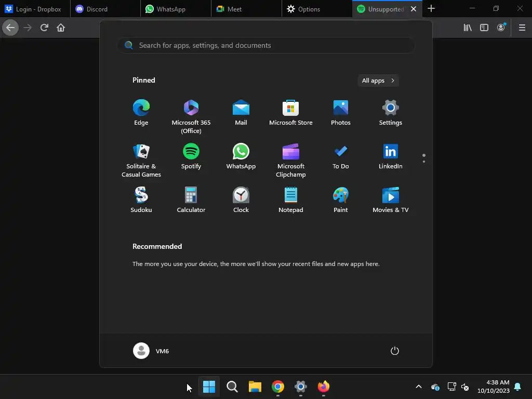Image resolution: width=532 pixels, height=399 pixels.
Task: Open Edge from pinned apps
Action: (x=141, y=113)
